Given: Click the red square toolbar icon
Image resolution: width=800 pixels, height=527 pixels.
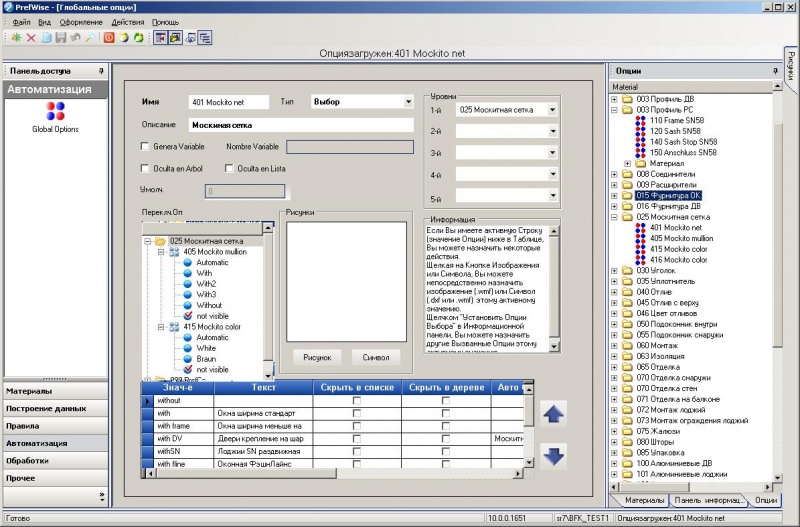Looking at the screenshot, I should 110,37.
